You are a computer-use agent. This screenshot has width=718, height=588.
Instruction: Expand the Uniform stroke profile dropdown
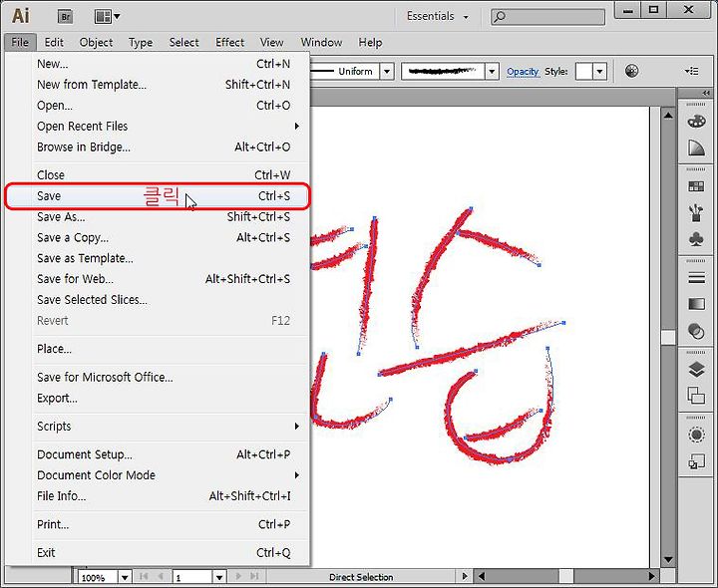click(x=387, y=72)
